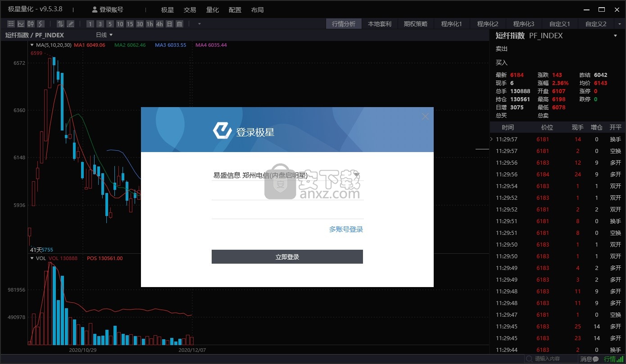Image resolution: width=626 pixels, height=364 pixels.
Task: Click the account input field below server
Action: coord(287,193)
